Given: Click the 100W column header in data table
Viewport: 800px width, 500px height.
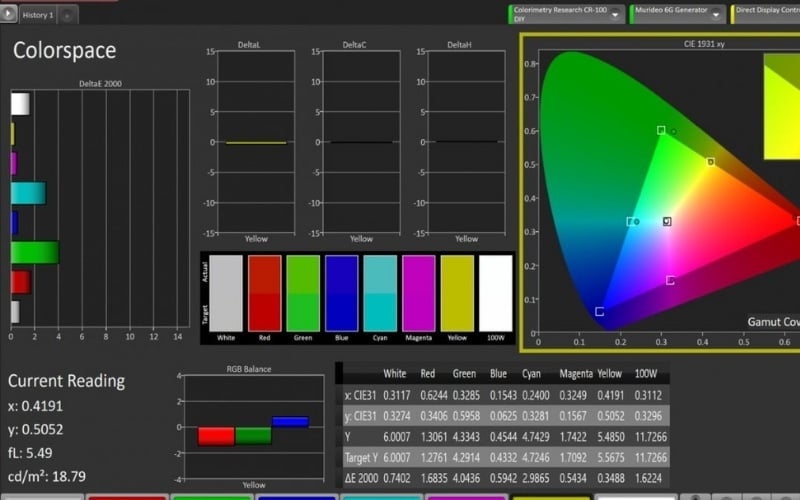Looking at the screenshot, I should (x=645, y=373).
